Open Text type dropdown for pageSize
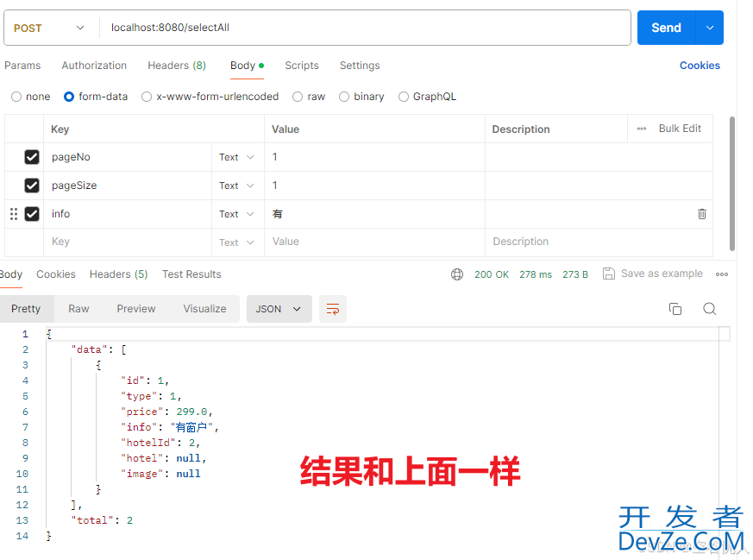Image resolution: width=753 pixels, height=560 pixels. tap(236, 186)
